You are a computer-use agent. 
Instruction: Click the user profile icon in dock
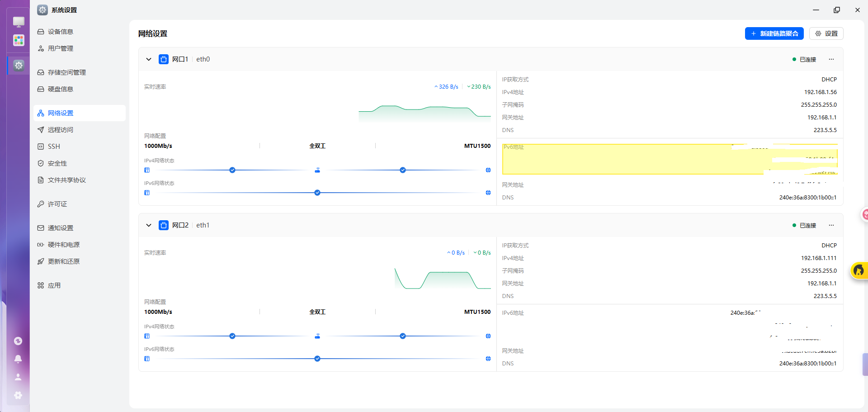18,377
